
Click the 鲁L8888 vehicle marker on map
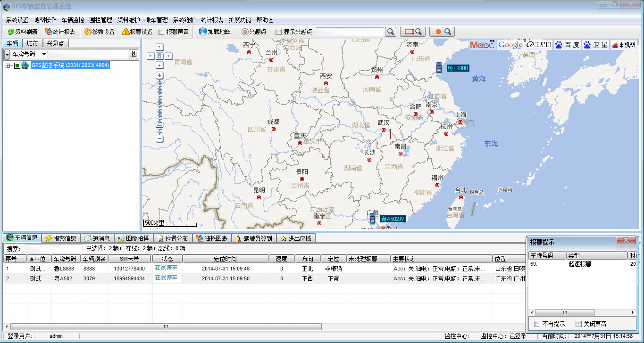pyautogui.click(x=439, y=68)
